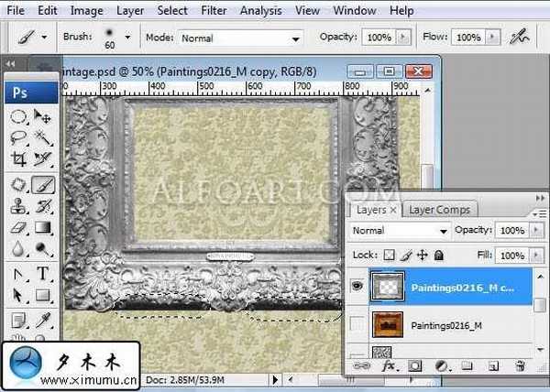
Task: Create a new layer
Action: pos(493,366)
